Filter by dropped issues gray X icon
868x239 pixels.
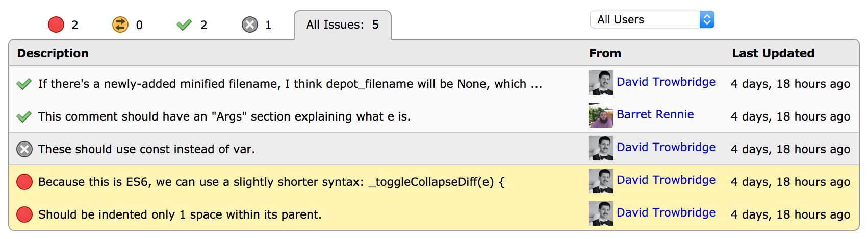coord(250,25)
